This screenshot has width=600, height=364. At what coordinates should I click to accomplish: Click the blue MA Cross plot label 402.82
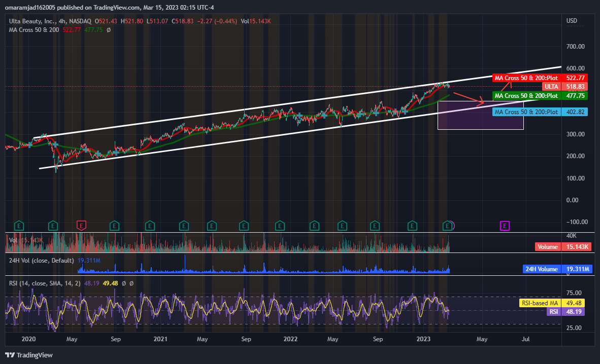pyautogui.click(x=540, y=112)
